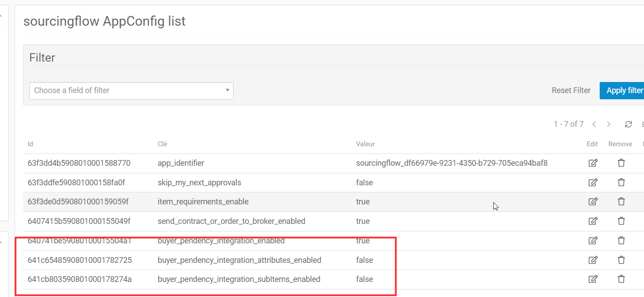Image resolution: width=644 pixels, height=297 pixels.
Task: Delete the skip_my_next_approvals entry
Action: click(x=621, y=182)
